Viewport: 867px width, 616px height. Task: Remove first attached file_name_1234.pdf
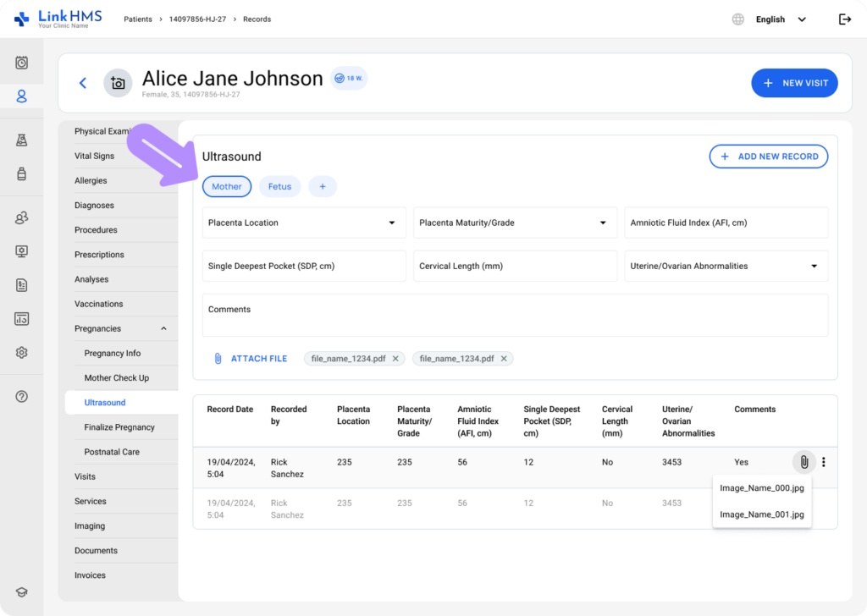click(x=395, y=359)
